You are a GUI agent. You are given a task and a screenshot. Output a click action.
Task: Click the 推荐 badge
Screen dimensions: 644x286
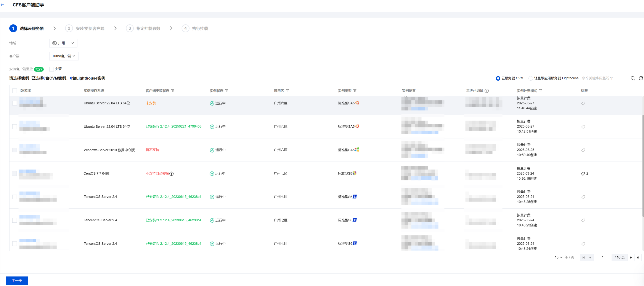point(39,69)
